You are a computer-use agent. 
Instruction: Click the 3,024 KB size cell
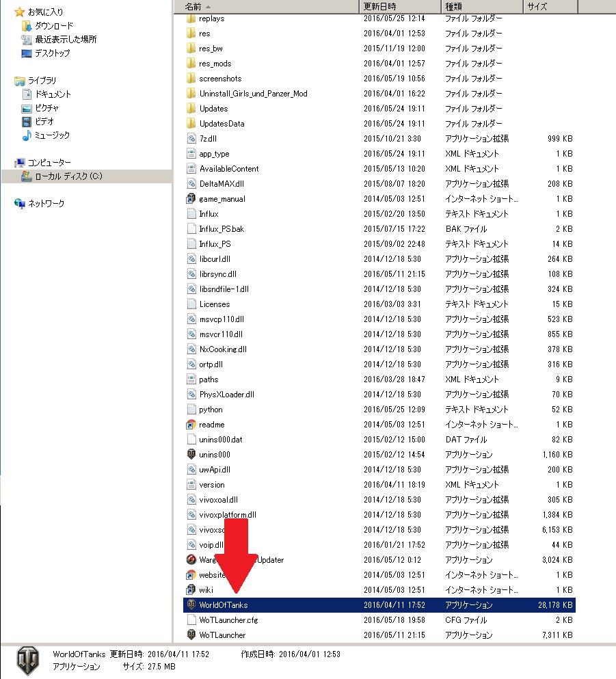557,560
